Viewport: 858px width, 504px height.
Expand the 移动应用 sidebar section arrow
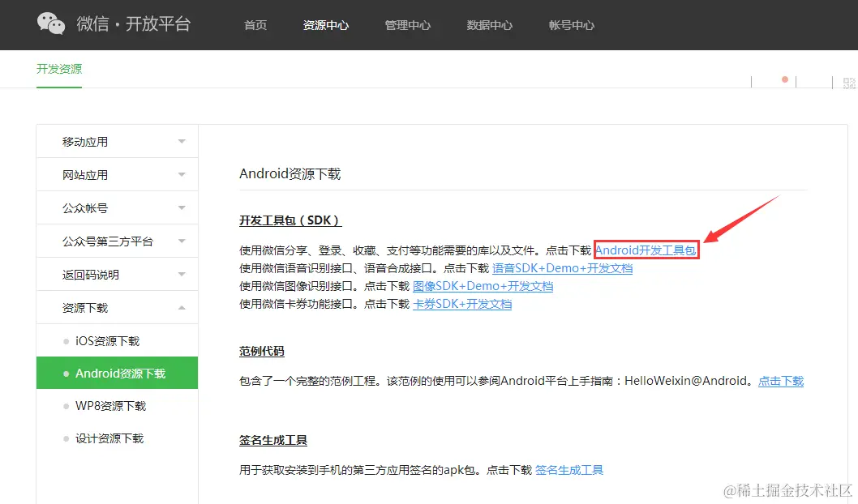[182, 142]
